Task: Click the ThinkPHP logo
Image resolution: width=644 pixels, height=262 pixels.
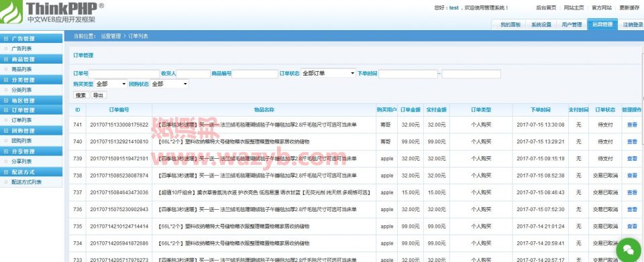Action: 52,12
